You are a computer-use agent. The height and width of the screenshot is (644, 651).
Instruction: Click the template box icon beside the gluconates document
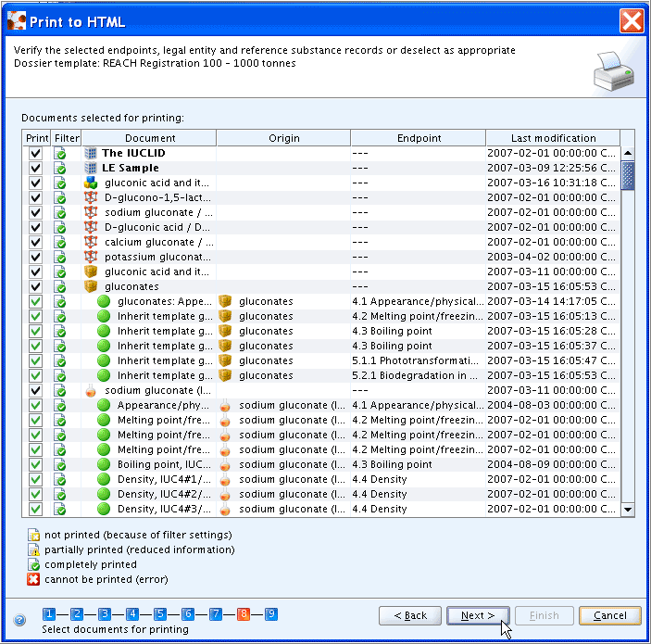coord(91,286)
